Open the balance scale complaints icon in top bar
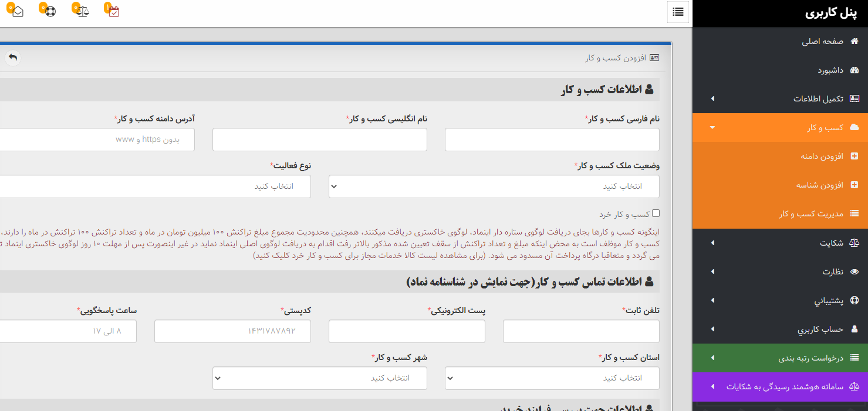The height and width of the screenshot is (411, 868). coord(82,11)
